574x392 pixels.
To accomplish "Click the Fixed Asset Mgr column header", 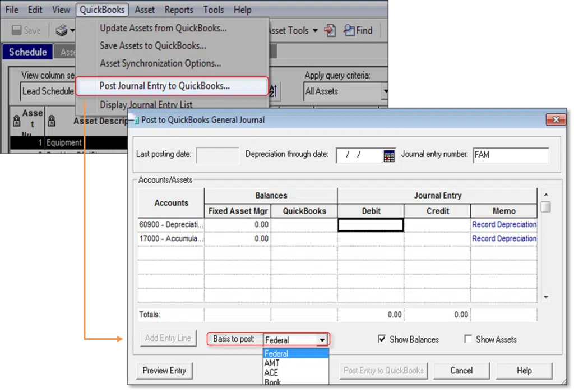I will click(x=238, y=211).
